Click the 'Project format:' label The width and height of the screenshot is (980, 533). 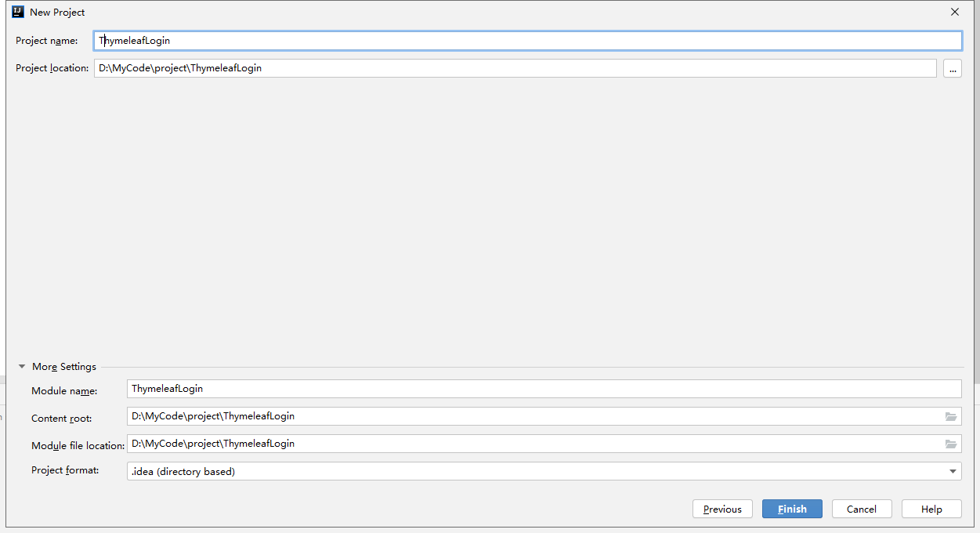click(65, 470)
